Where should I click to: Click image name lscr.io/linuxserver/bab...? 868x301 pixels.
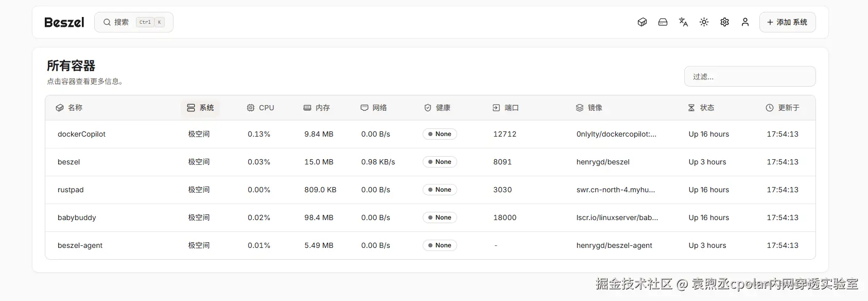617,218
